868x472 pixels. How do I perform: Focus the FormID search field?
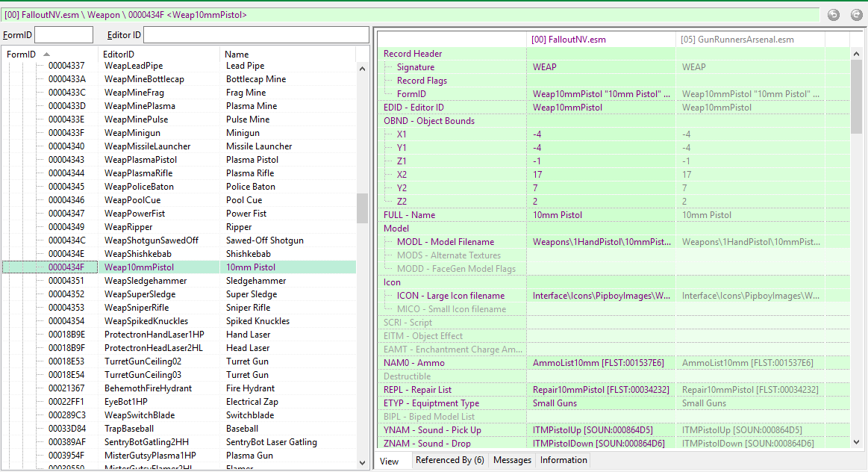pos(63,35)
